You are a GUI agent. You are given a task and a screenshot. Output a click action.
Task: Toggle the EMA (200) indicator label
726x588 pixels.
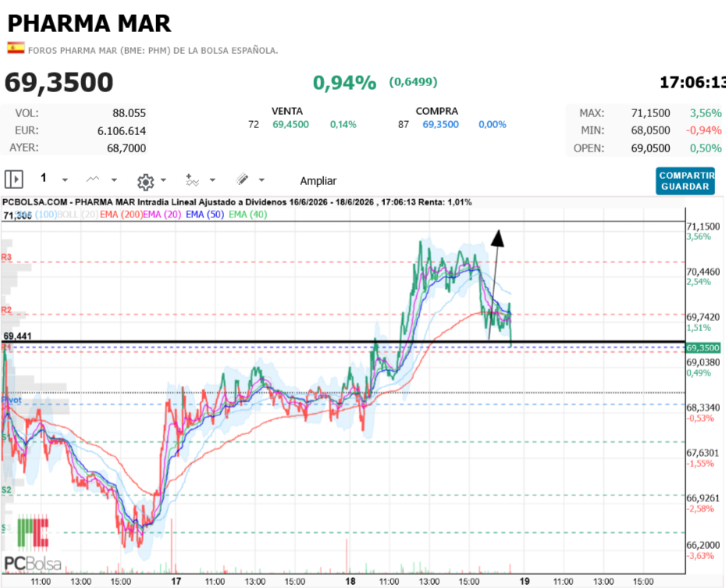[x=121, y=215]
